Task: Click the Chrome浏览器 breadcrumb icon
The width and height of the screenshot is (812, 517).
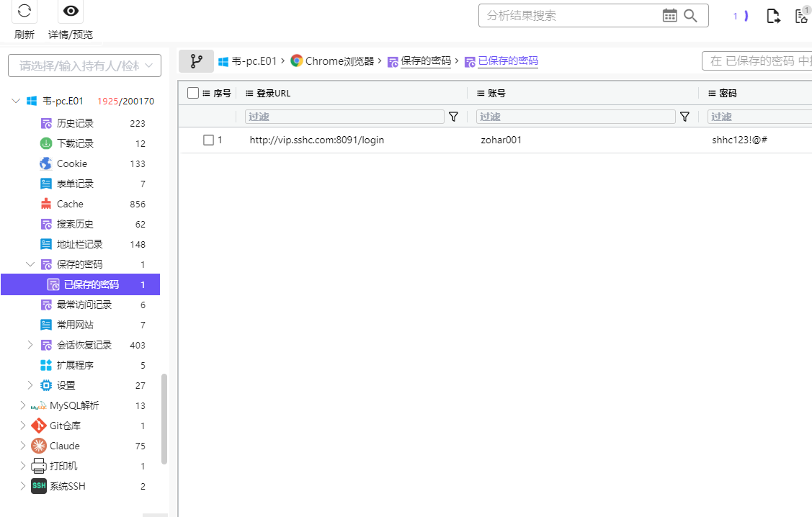Action: [x=296, y=61]
